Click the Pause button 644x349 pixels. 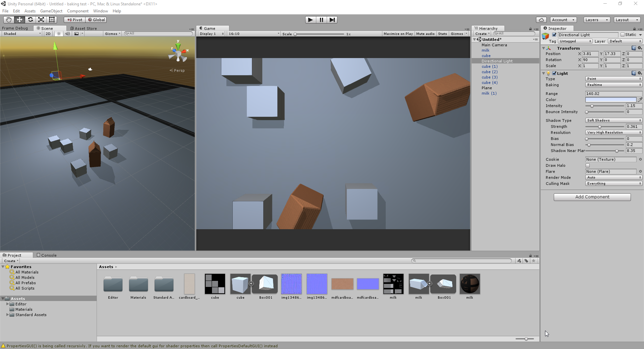(x=321, y=20)
